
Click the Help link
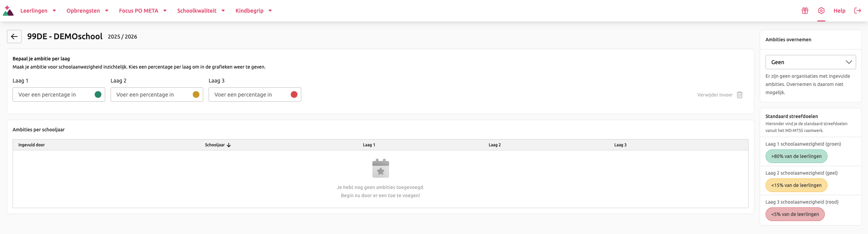[x=839, y=11]
